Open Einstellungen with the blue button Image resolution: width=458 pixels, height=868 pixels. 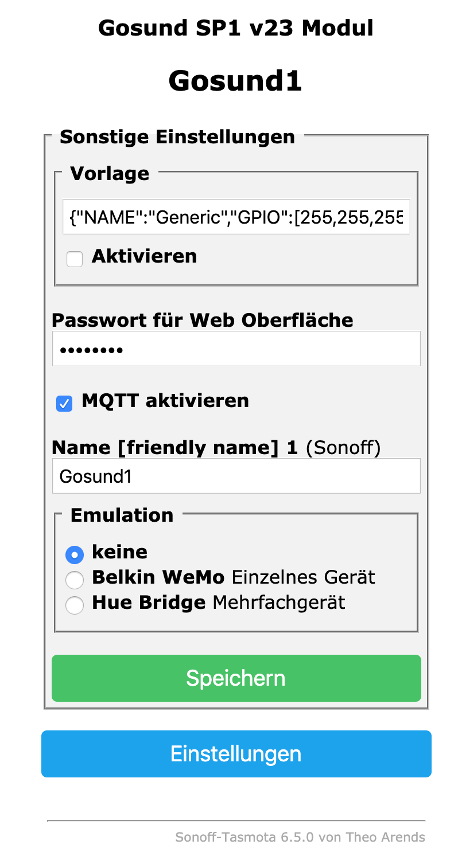pos(236,754)
